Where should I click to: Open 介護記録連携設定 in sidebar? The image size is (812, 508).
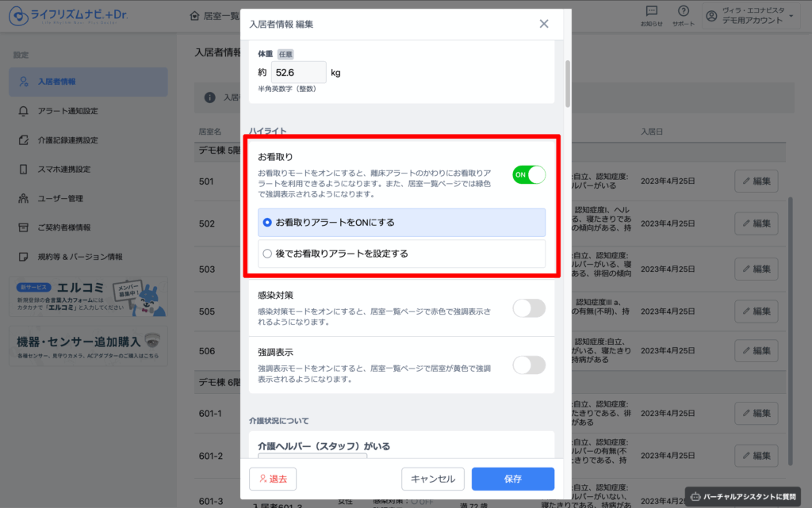tap(67, 140)
